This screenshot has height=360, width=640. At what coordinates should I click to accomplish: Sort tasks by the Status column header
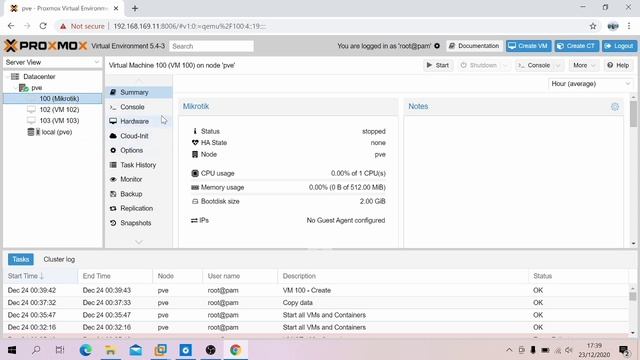[578, 276]
